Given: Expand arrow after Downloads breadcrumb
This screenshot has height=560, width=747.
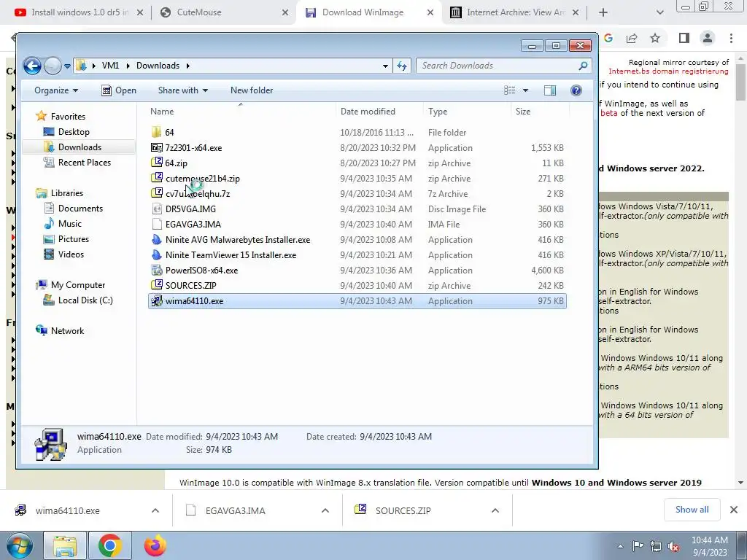Looking at the screenshot, I should click(x=187, y=66).
